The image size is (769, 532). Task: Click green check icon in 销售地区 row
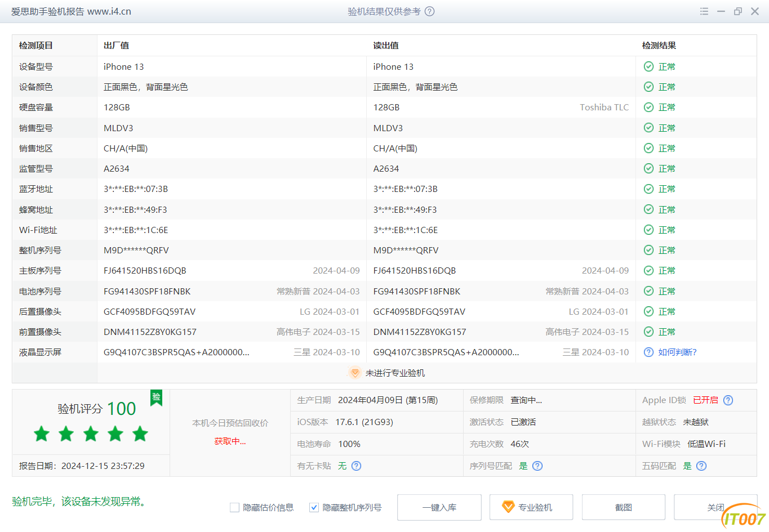pyautogui.click(x=648, y=148)
